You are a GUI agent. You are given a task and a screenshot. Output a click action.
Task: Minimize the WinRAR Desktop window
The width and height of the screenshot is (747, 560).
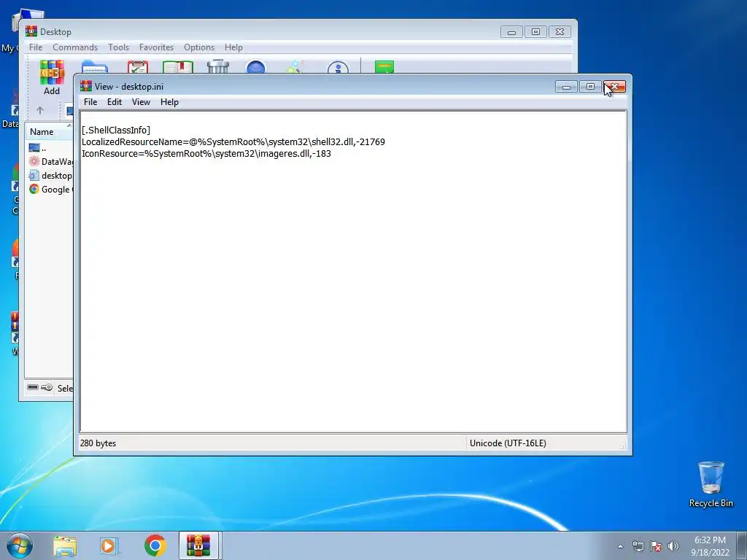(x=511, y=32)
